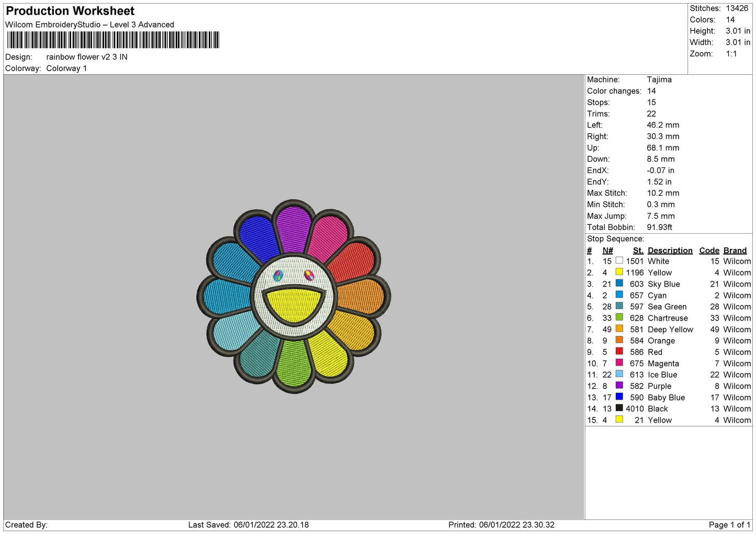Click the design name 'rainbow flower v2 3 IN'
756x534 pixels.
pyautogui.click(x=87, y=57)
